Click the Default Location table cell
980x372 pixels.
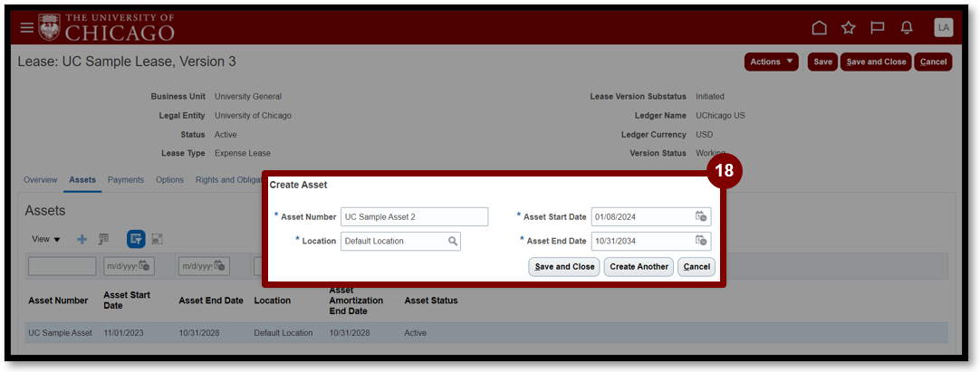283,333
